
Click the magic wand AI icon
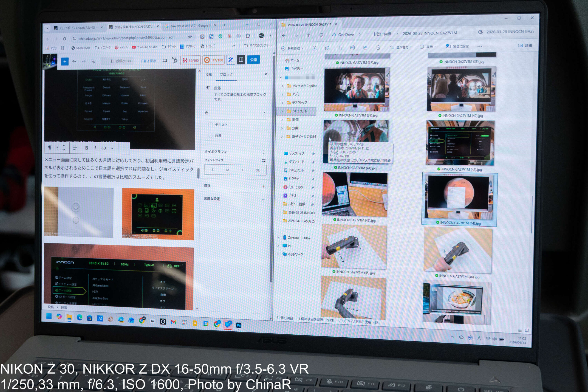point(231,60)
